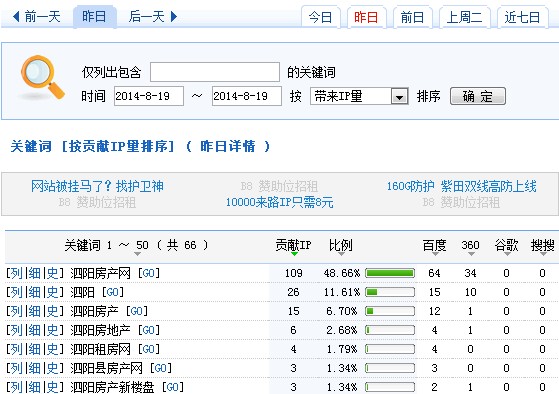Image resolution: width=559 pixels, height=394 pixels.
Task: Sort by 比例 column header
Action: 340,245
